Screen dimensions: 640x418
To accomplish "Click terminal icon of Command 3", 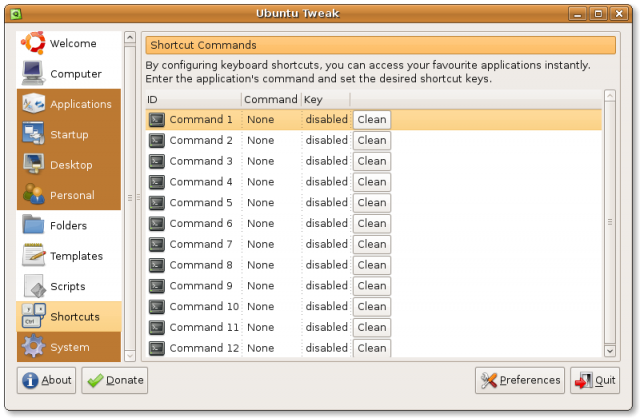I will click(157, 161).
